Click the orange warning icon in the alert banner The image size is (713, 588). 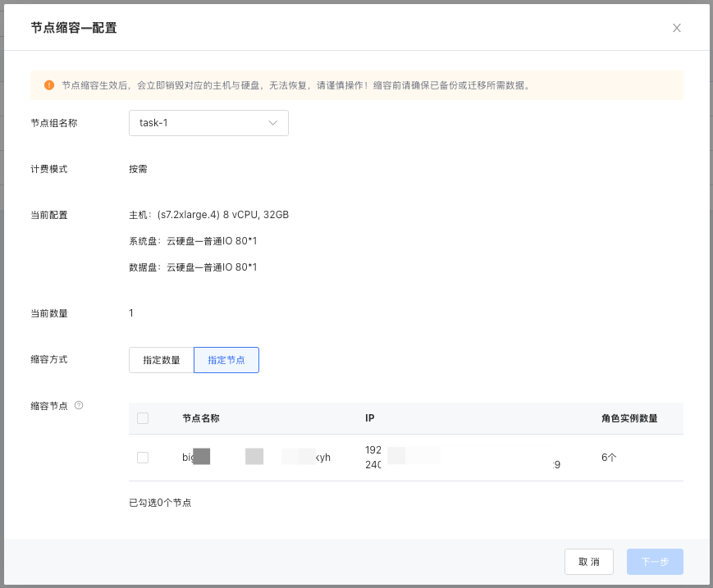49,84
